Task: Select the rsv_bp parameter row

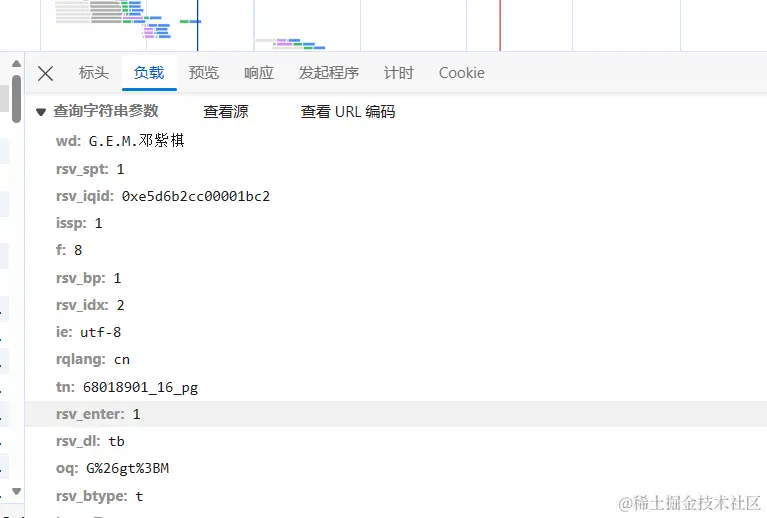Action: (x=396, y=278)
